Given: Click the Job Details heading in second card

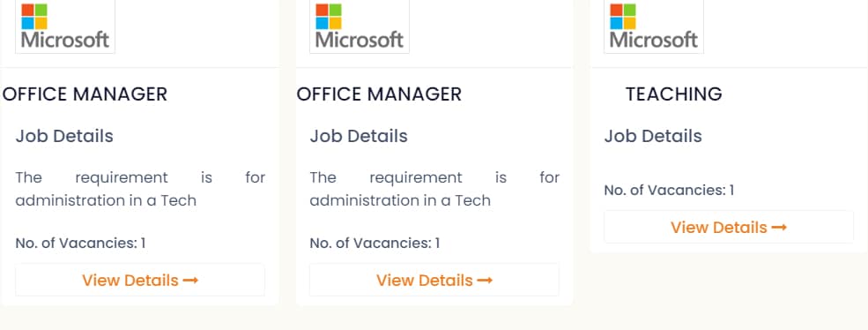Looking at the screenshot, I should pos(359,136).
